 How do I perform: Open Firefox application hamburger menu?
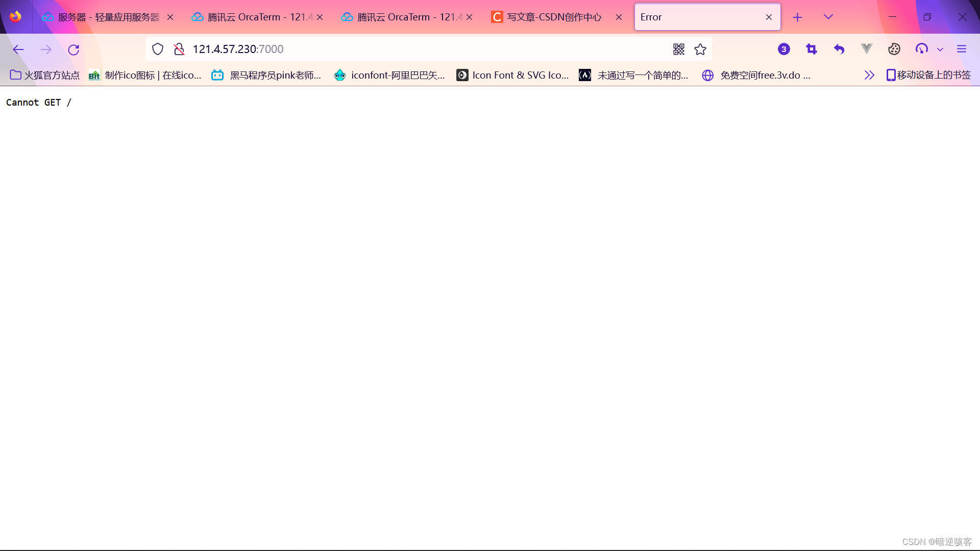point(962,49)
